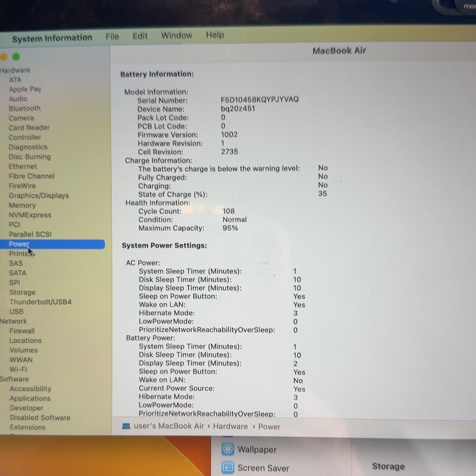Select USB in the sidebar
476x476 pixels.
(17, 312)
